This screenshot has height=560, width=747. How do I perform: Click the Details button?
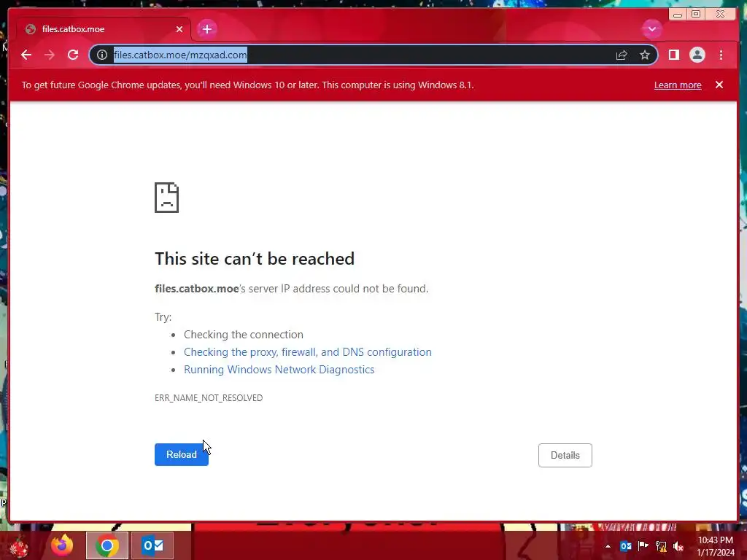click(x=565, y=455)
